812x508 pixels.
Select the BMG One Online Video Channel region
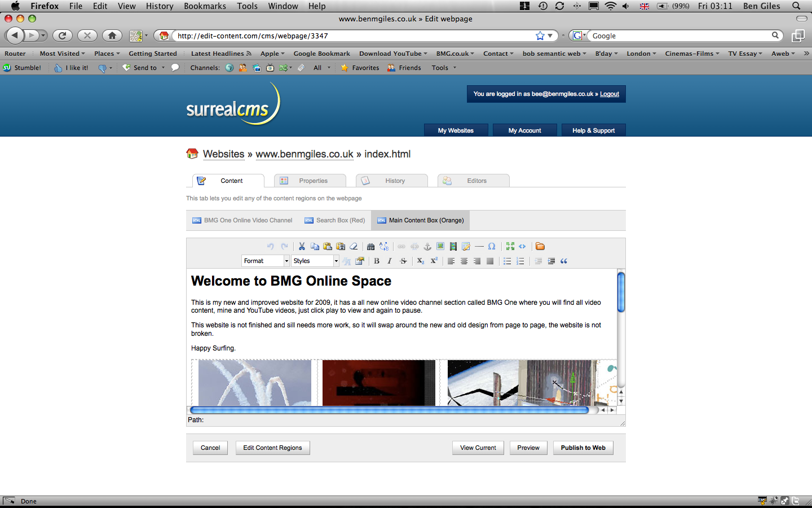[x=242, y=220]
